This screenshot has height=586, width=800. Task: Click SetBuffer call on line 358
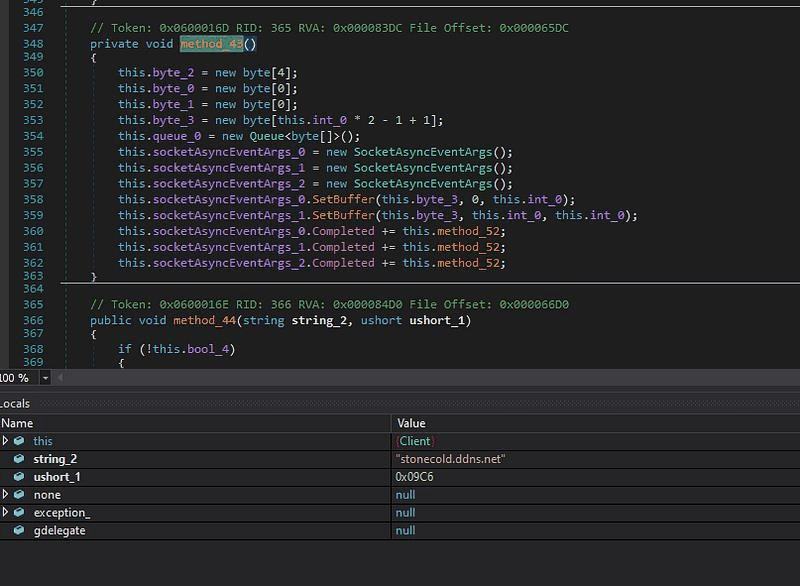coord(343,199)
